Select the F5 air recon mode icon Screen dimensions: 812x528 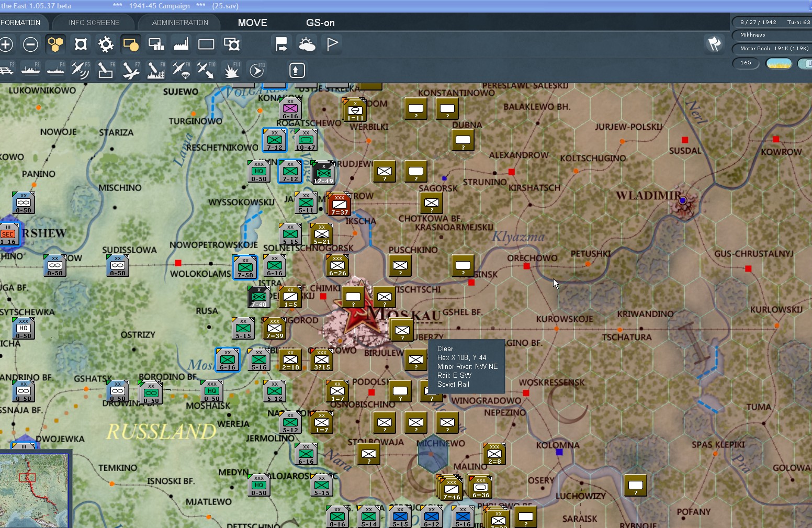(80, 70)
